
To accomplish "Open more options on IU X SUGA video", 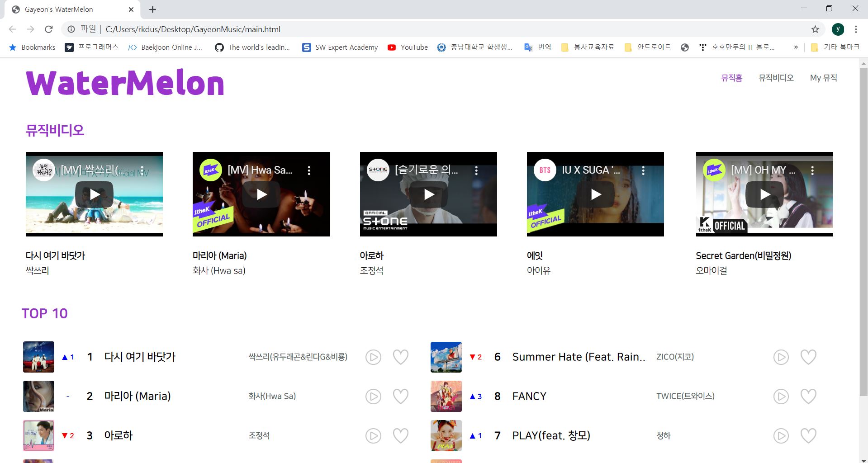I will tap(643, 170).
